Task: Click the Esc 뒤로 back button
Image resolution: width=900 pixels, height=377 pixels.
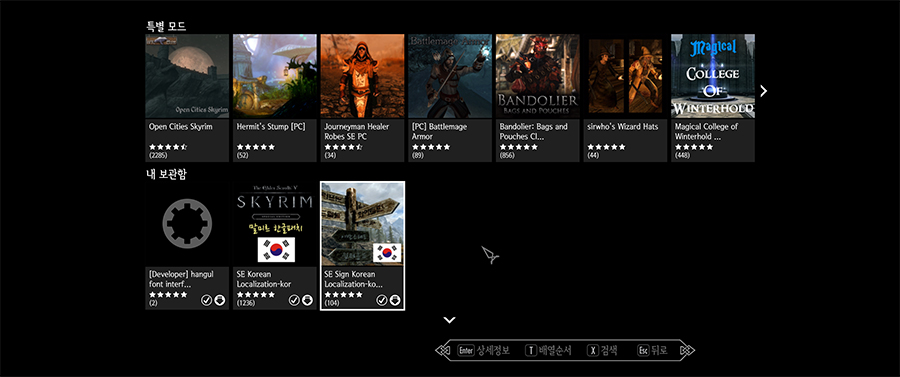Action: click(x=653, y=350)
